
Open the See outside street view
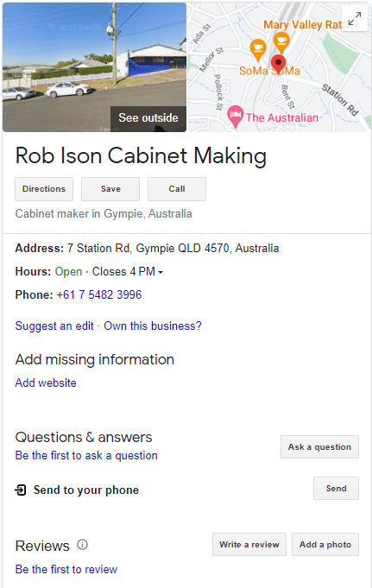[148, 118]
